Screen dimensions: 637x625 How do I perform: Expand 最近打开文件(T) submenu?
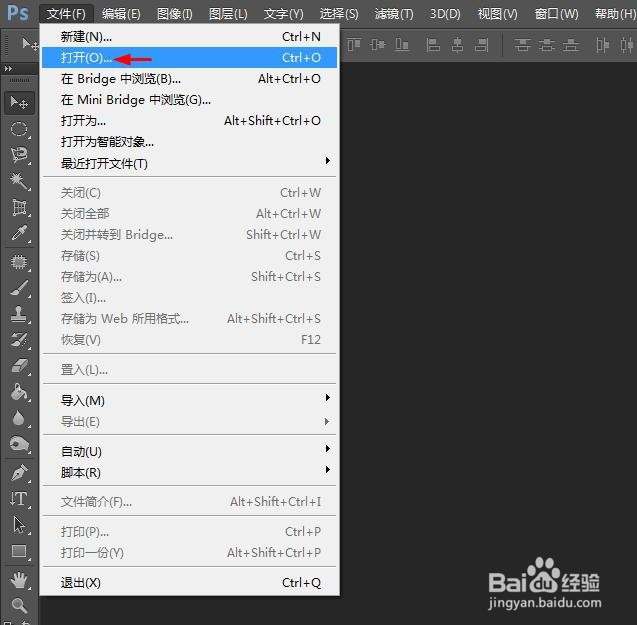(x=189, y=163)
